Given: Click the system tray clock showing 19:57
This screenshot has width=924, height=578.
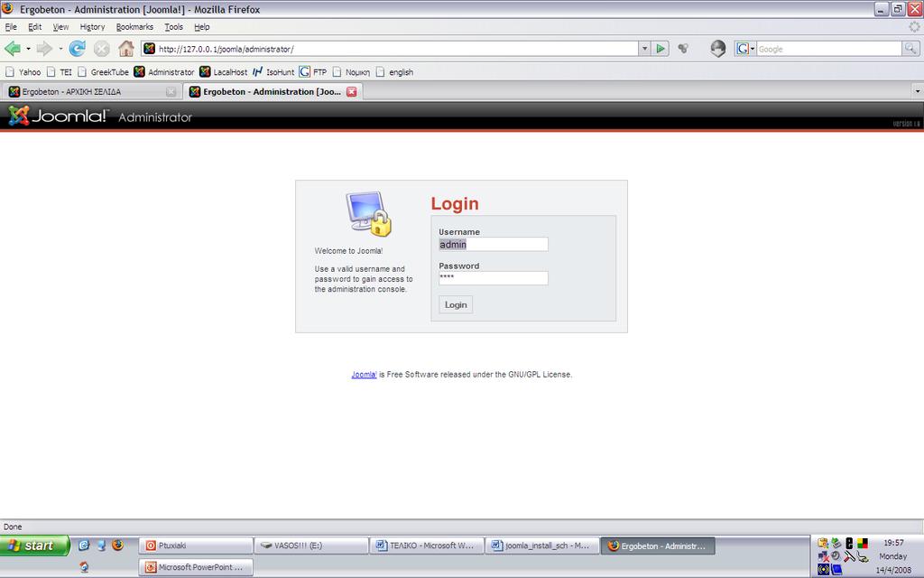Looking at the screenshot, I should (893, 543).
